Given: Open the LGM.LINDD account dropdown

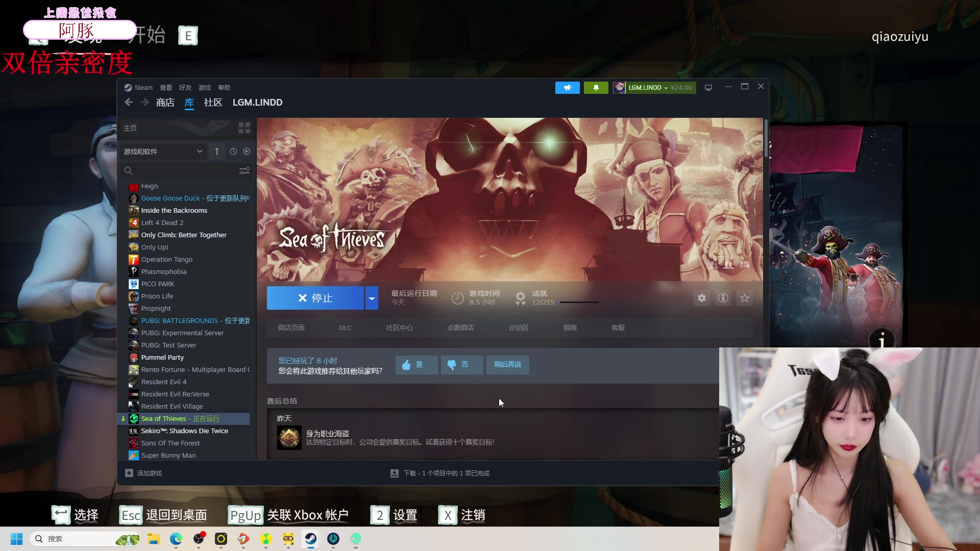Looking at the screenshot, I should pyautogui.click(x=654, y=88).
